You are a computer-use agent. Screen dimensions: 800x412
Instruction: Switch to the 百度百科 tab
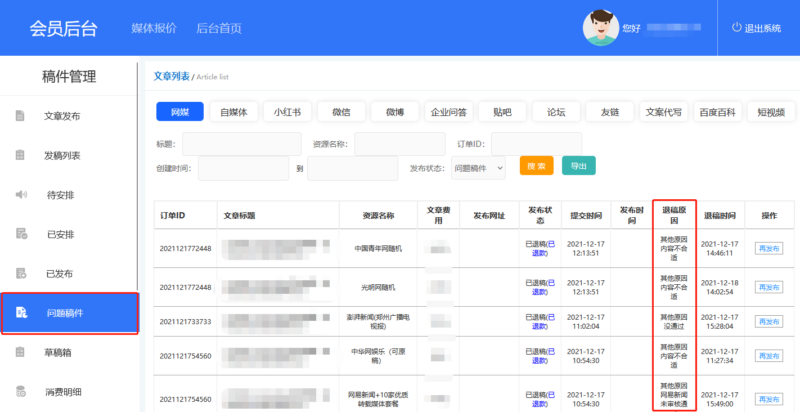click(717, 112)
